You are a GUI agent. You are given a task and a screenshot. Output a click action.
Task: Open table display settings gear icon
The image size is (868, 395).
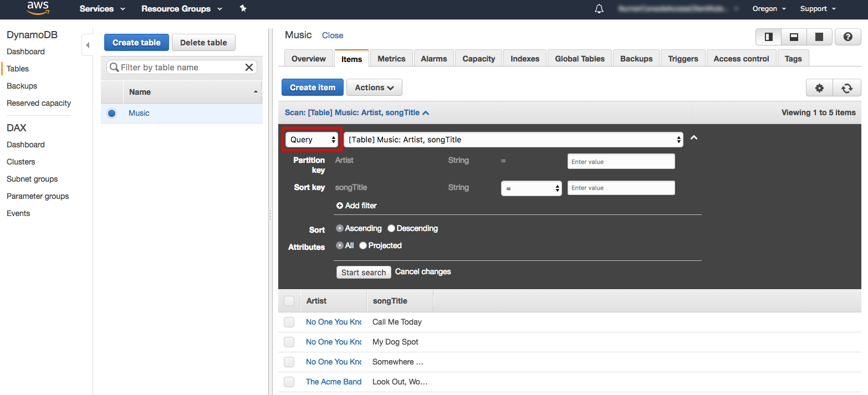coord(819,88)
